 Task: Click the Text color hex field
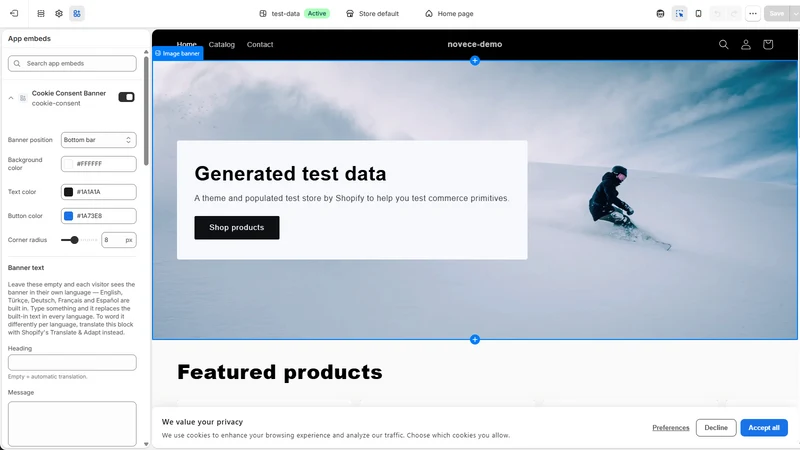point(98,192)
